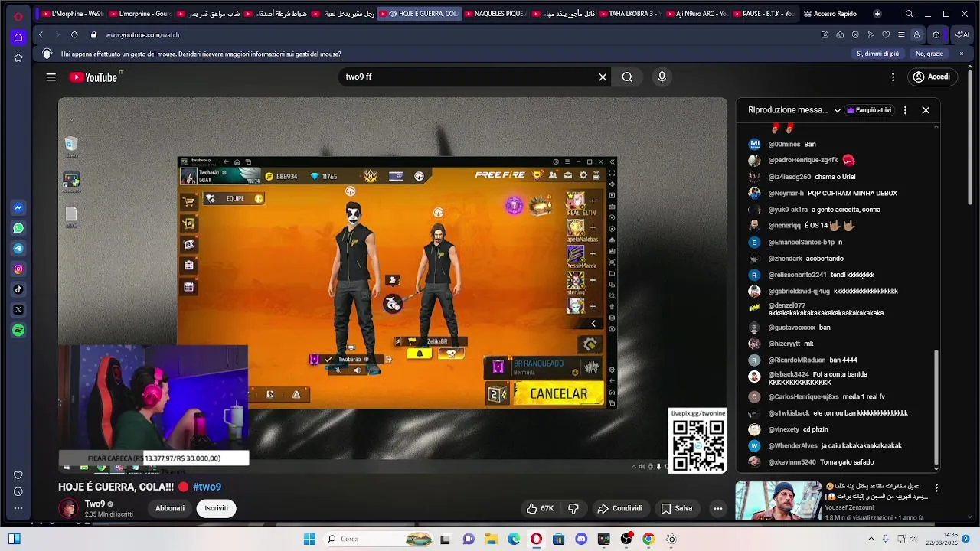This screenshot has height=551, width=980.
Task: Click the sidebar Home icon
Action: point(18,37)
